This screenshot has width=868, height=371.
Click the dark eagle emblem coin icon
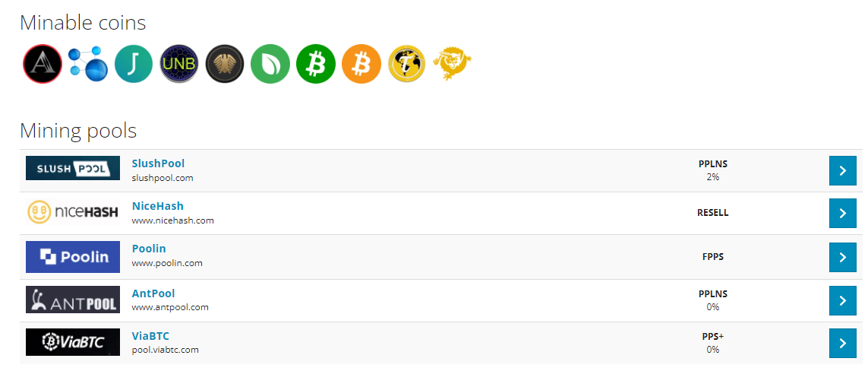tap(225, 65)
